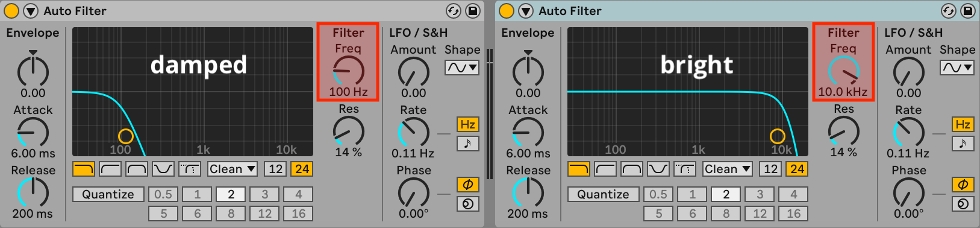Screen dimensions: 980x228
Task: Click LFO Rate knob in right device
Action: (x=909, y=132)
